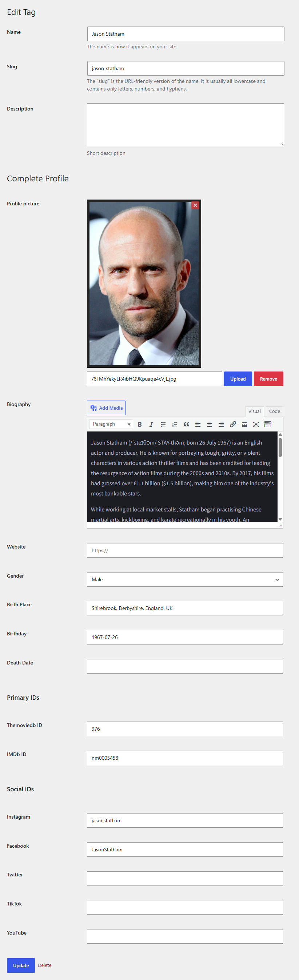The image size is (299, 980).
Task: Click the 'Complete Profile' heading
Action: click(38, 178)
